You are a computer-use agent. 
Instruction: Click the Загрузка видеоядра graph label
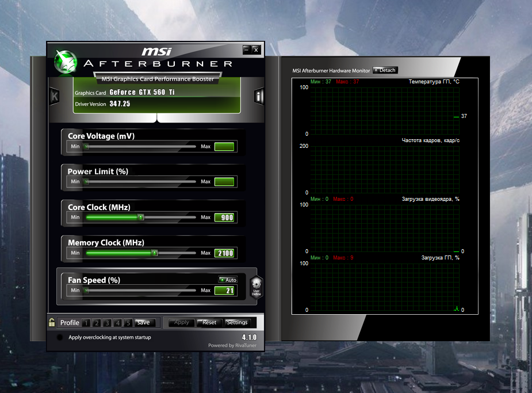[431, 199]
